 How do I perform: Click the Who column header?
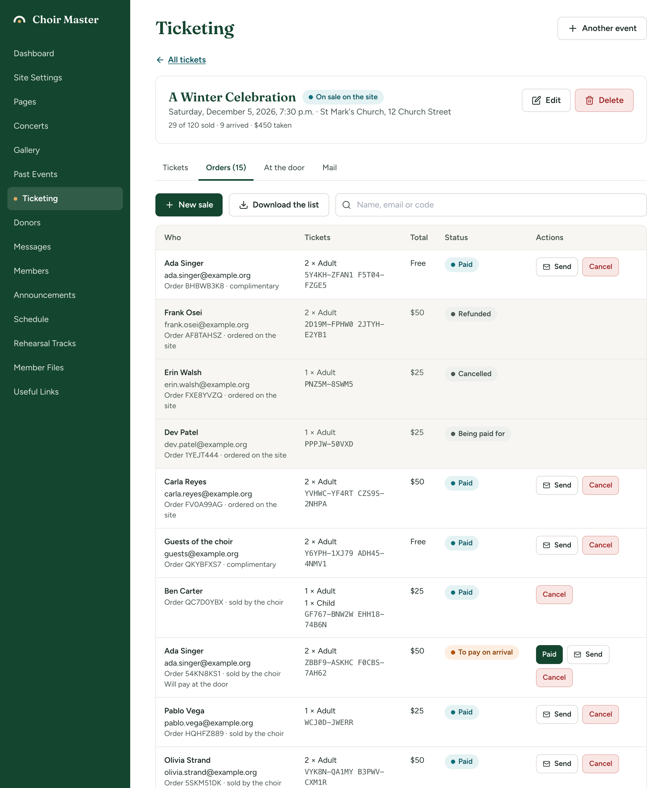coord(172,238)
